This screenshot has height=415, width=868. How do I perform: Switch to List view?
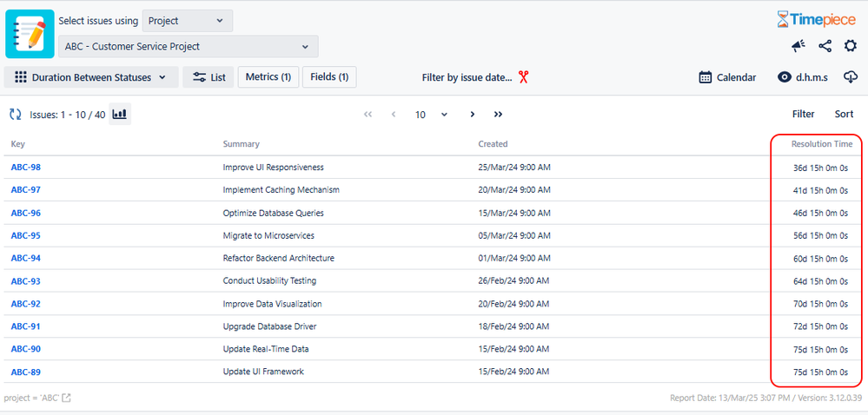click(x=209, y=77)
